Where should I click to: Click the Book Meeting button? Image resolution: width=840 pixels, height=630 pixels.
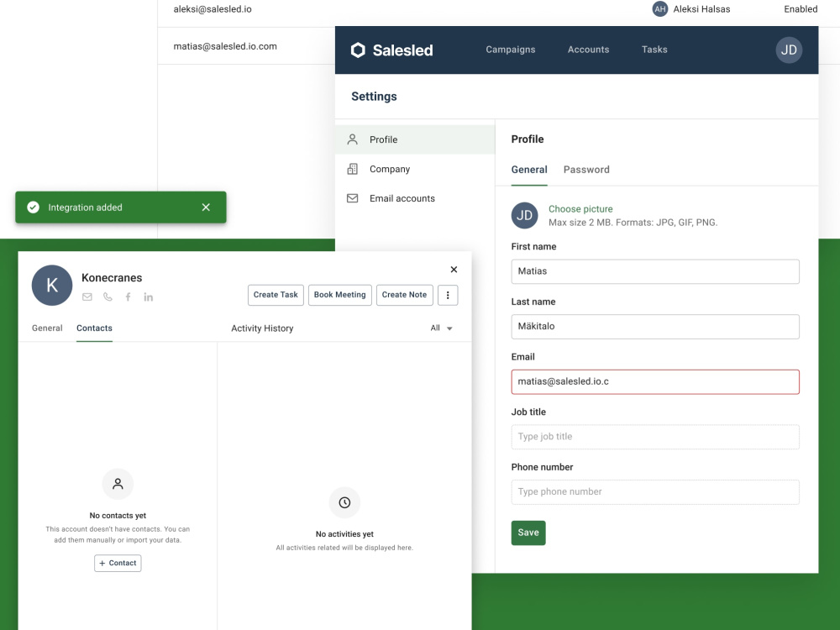pos(339,295)
